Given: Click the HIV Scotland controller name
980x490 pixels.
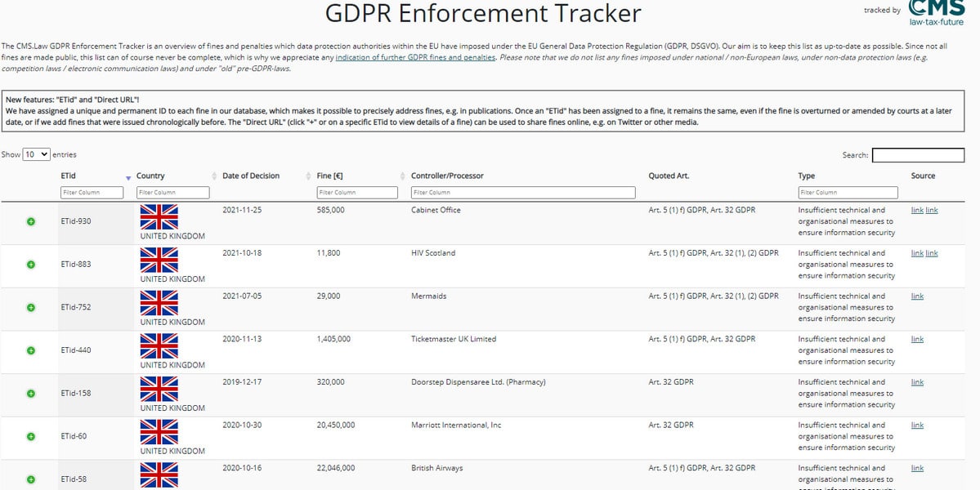Looking at the screenshot, I should tap(433, 253).
